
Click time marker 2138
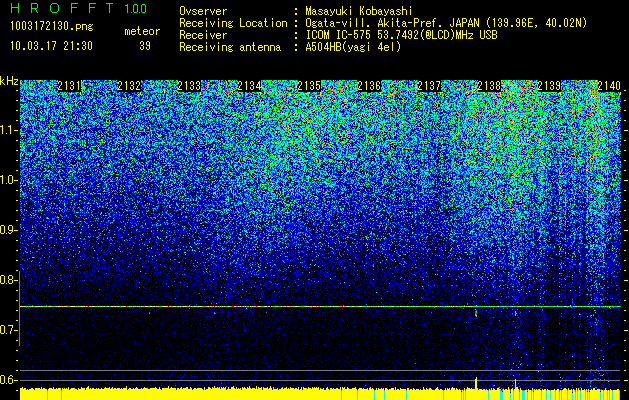pyautogui.click(x=489, y=86)
